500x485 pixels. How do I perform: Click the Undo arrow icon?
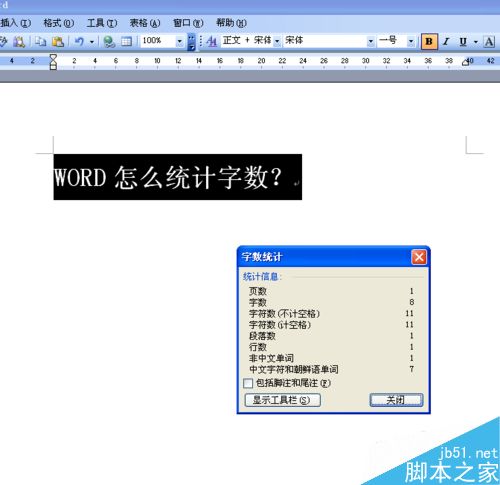(x=79, y=42)
